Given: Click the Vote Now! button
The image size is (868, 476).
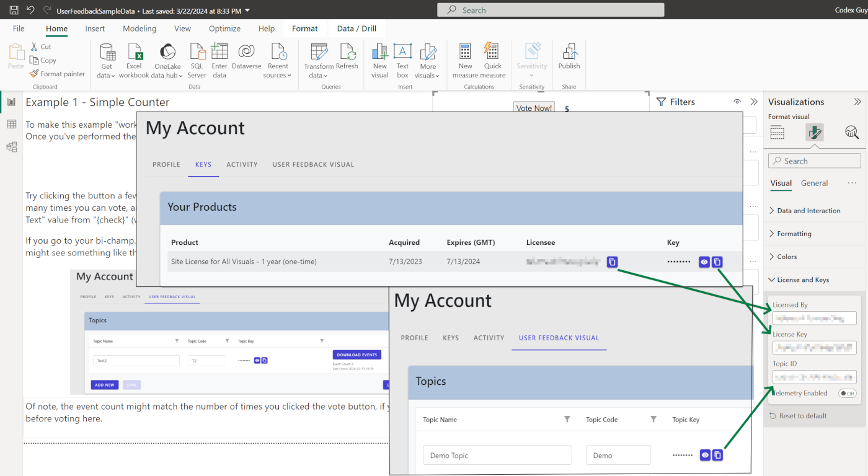Looking at the screenshot, I should [x=534, y=108].
